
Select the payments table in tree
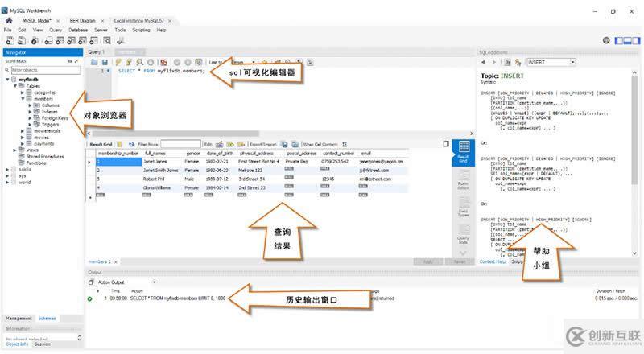tap(44, 144)
